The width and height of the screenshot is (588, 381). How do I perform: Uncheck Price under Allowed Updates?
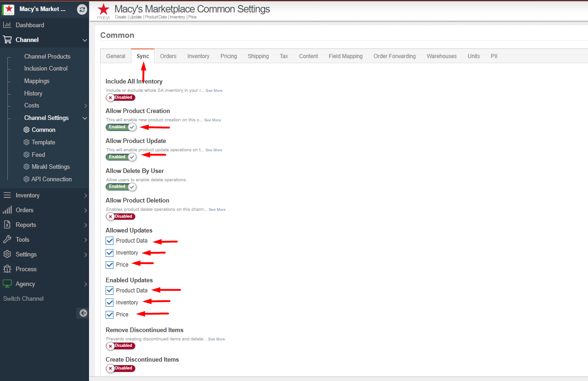(109, 264)
